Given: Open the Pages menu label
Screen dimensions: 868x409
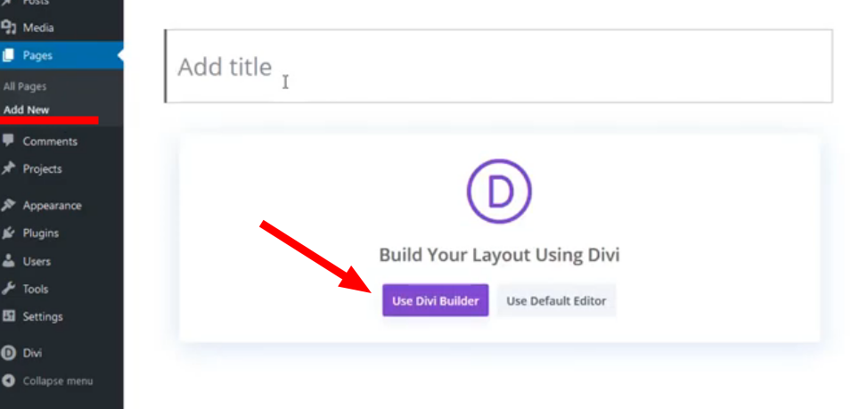Looking at the screenshot, I should (x=38, y=55).
